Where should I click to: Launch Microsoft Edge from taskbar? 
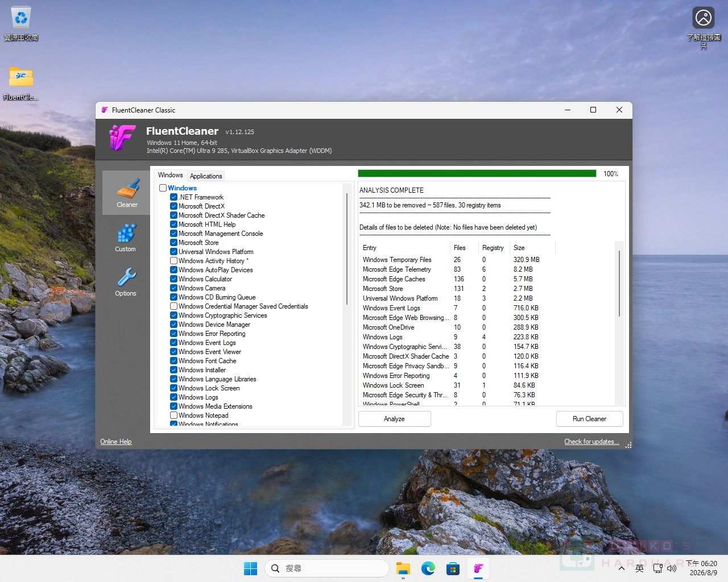tap(428, 568)
